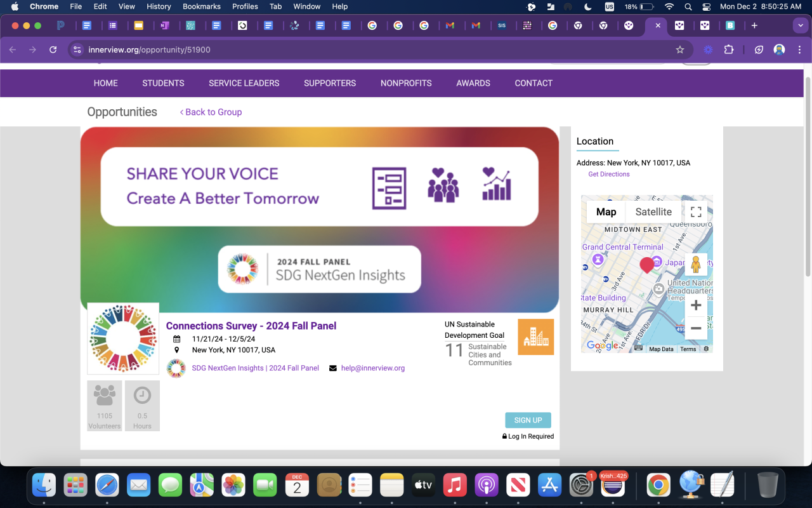Toggle fullscreen view on the map
This screenshot has height=508, width=812.
pyautogui.click(x=696, y=212)
